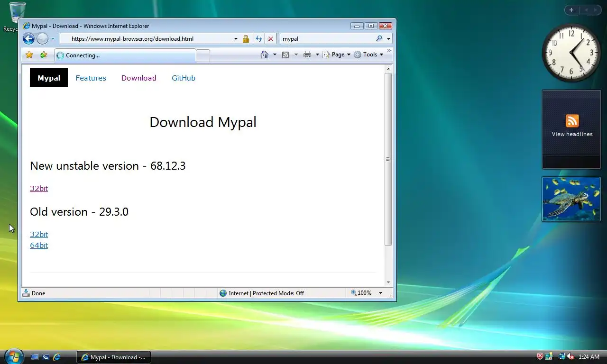This screenshot has width=607, height=364.
Task: Click the Forward navigation button
Action: (x=43, y=39)
